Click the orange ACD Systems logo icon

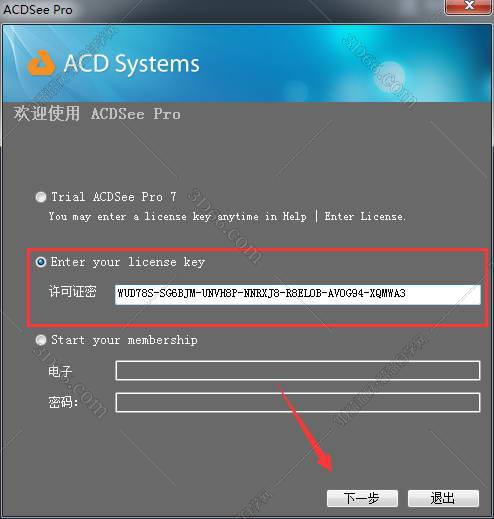coord(41,63)
